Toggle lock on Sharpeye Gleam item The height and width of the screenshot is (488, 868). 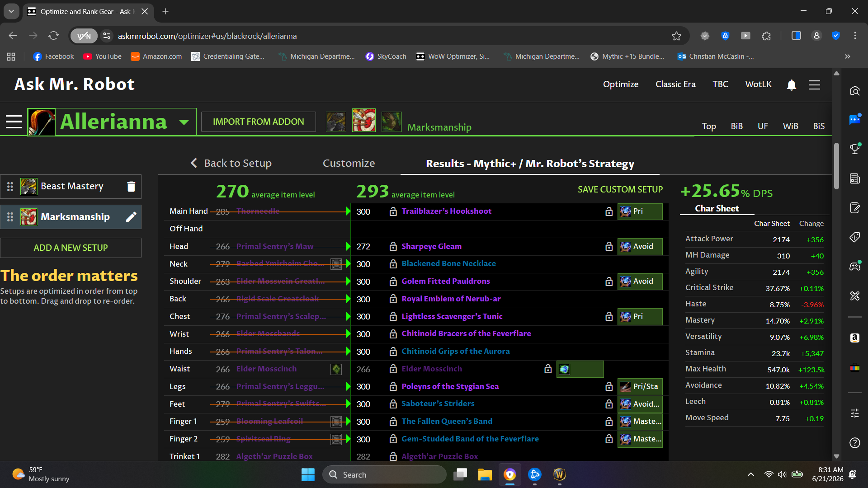[393, 247]
